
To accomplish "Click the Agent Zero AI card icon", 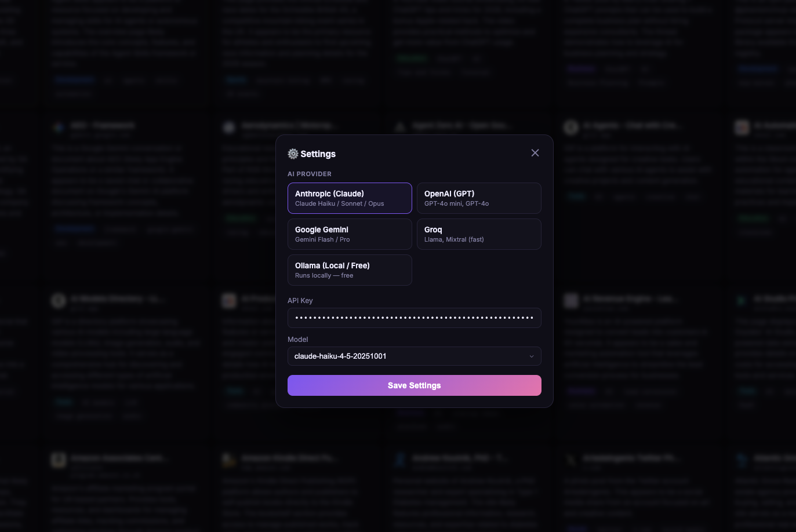I will (x=400, y=126).
